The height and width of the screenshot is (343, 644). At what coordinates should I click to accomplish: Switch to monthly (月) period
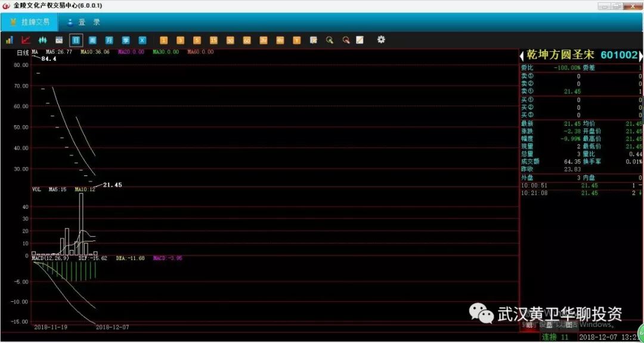pos(109,40)
